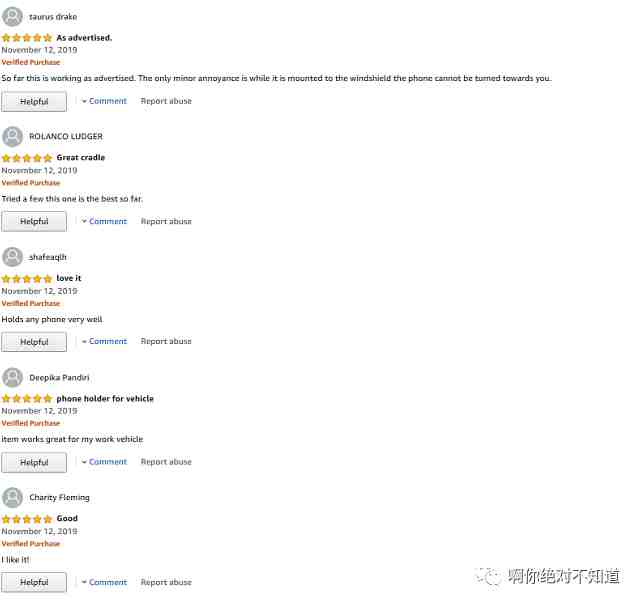The width and height of the screenshot is (640, 604).
Task: Open the Deepika Pandiri reviewer name
Action: (59, 378)
